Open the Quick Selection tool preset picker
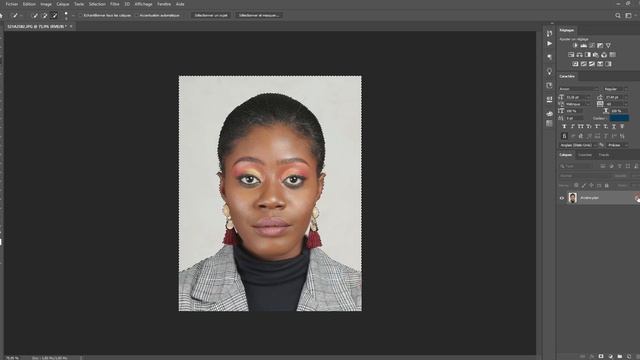640x360 pixels. pyautogui.click(x=16, y=16)
